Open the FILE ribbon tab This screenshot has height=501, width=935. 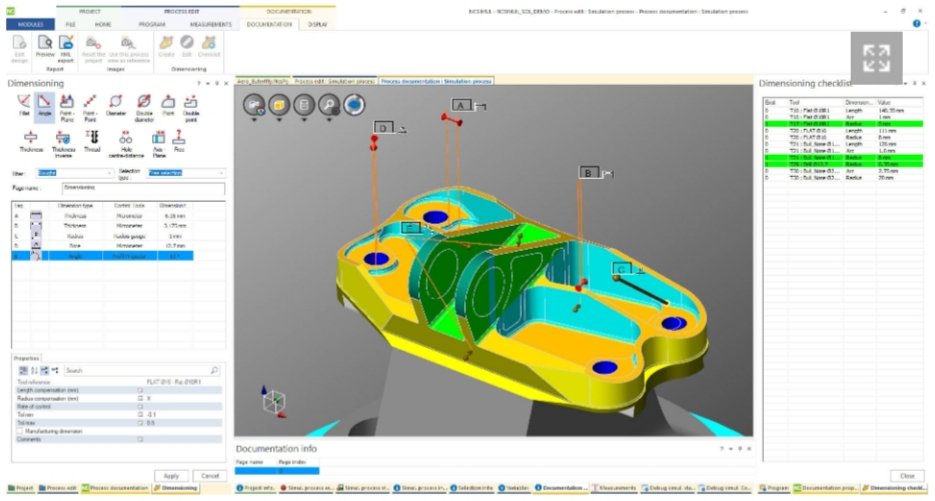point(70,24)
